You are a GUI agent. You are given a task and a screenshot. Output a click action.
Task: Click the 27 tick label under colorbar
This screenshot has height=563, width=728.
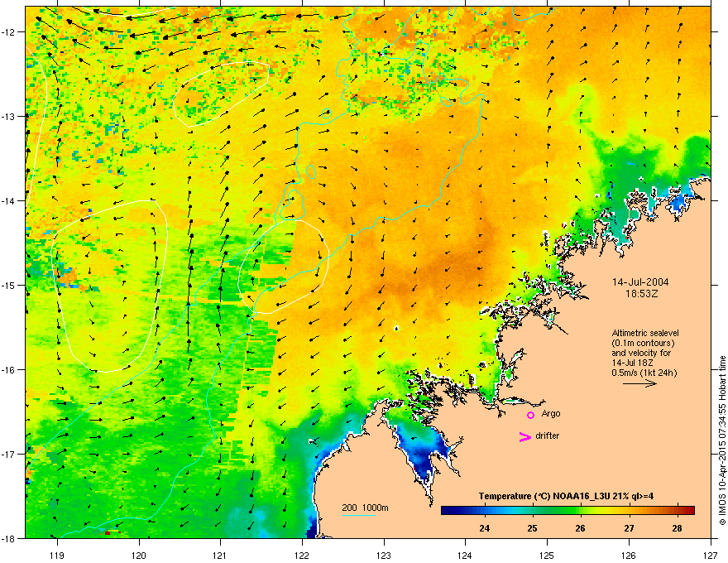[x=629, y=528]
